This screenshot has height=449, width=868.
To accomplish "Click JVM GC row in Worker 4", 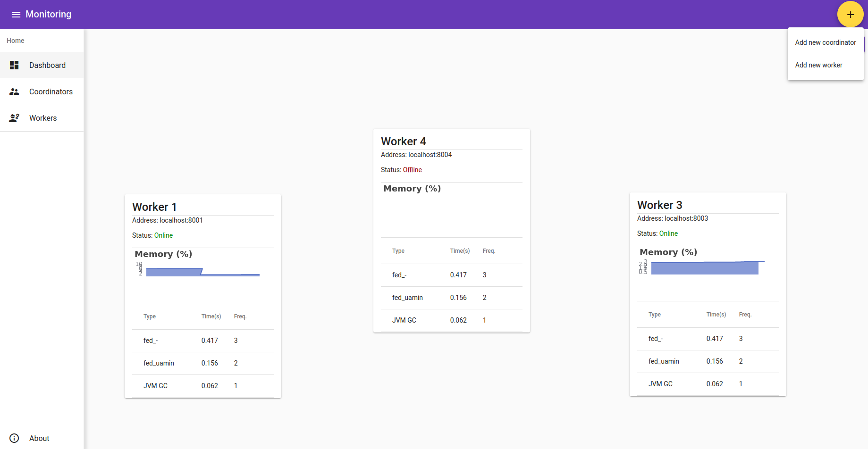I will pos(452,320).
